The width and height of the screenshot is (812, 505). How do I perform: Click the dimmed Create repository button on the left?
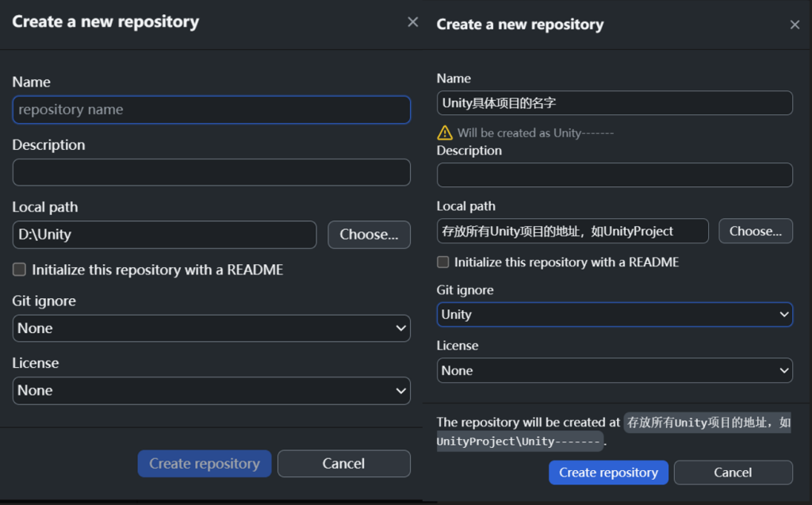pos(205,464)
